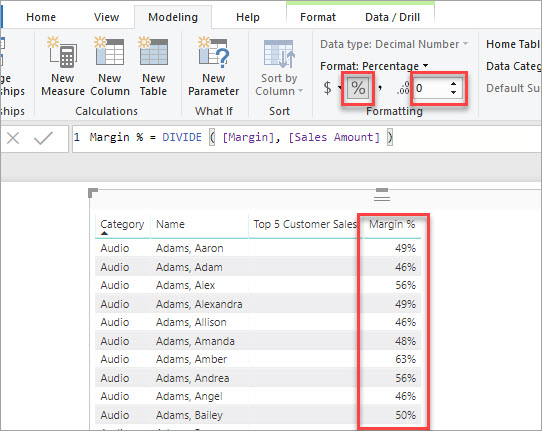542x431 pixels.
Task: Click the 50% margin value
Action: 405,415
